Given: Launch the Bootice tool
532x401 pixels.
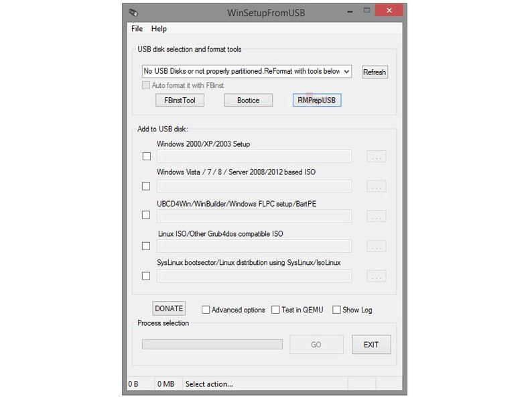Looking at the screenshot, I should coord(249,101).
